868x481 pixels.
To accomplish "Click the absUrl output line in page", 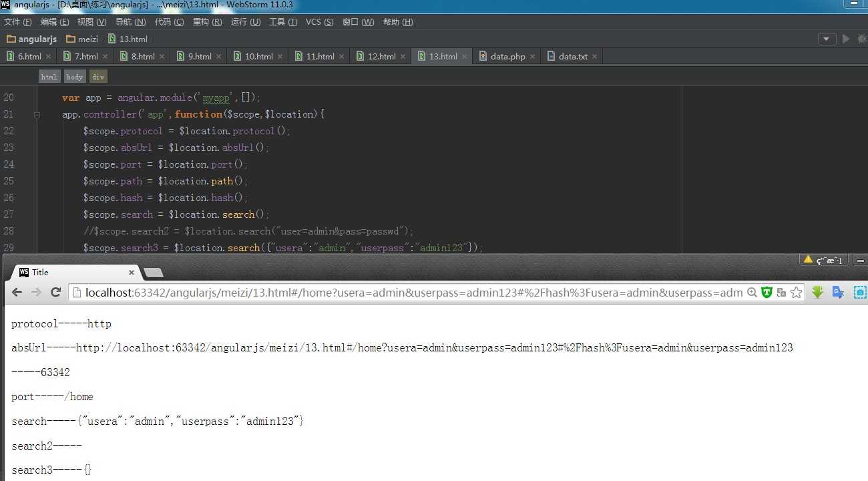I will pos(402,348).
